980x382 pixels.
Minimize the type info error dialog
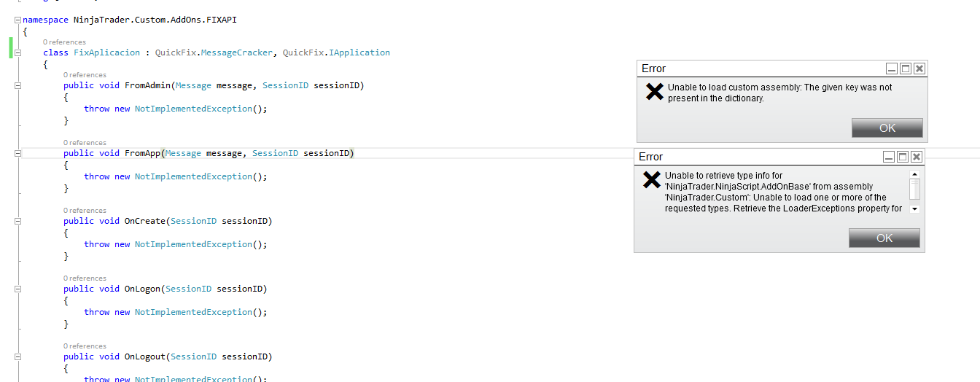(889, 157)
